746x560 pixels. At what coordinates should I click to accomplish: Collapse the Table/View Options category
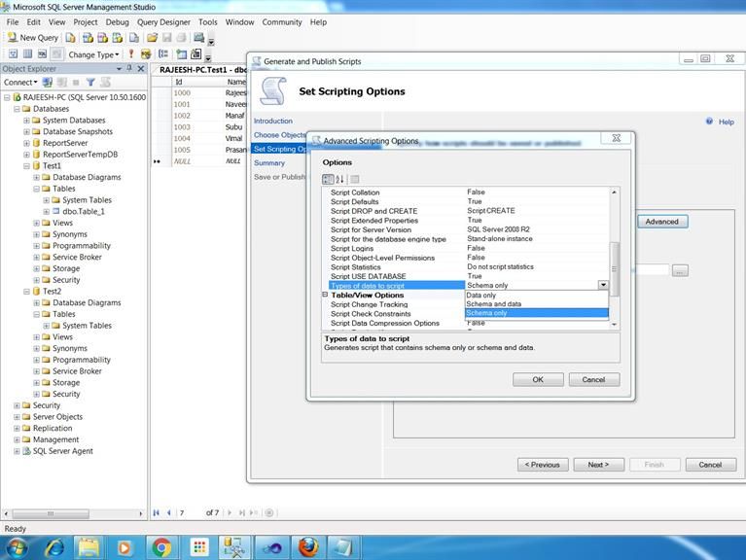(325, 295)
